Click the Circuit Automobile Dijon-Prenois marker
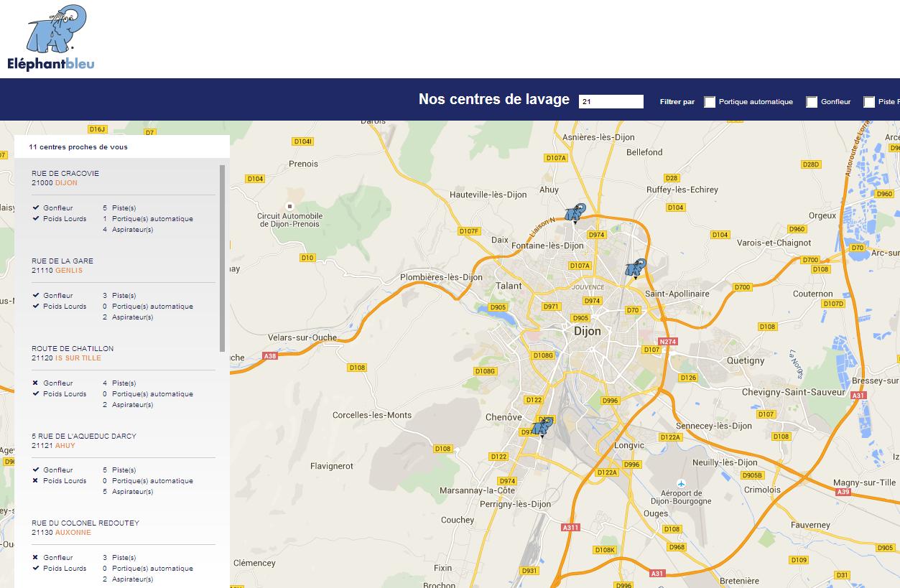 pos(290,206)
